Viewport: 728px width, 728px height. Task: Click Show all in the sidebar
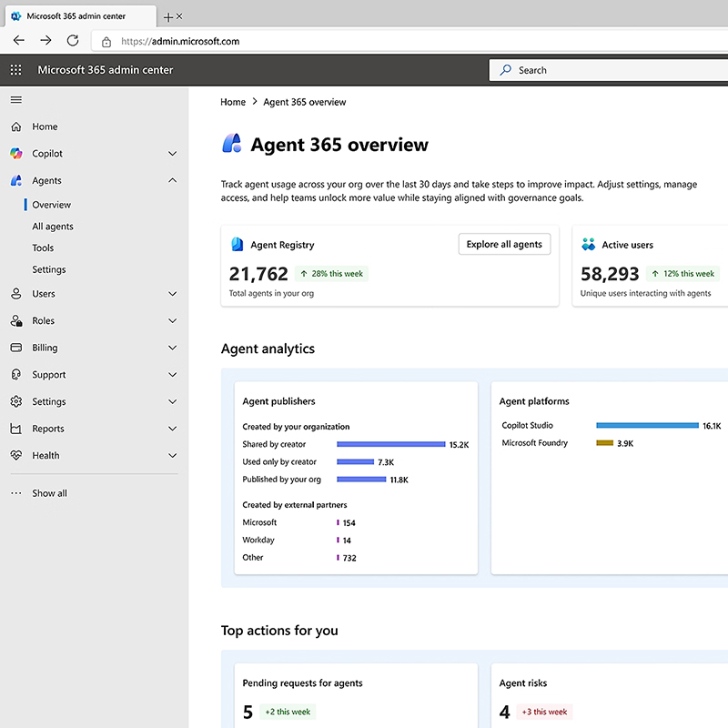[x=49, y=493]
